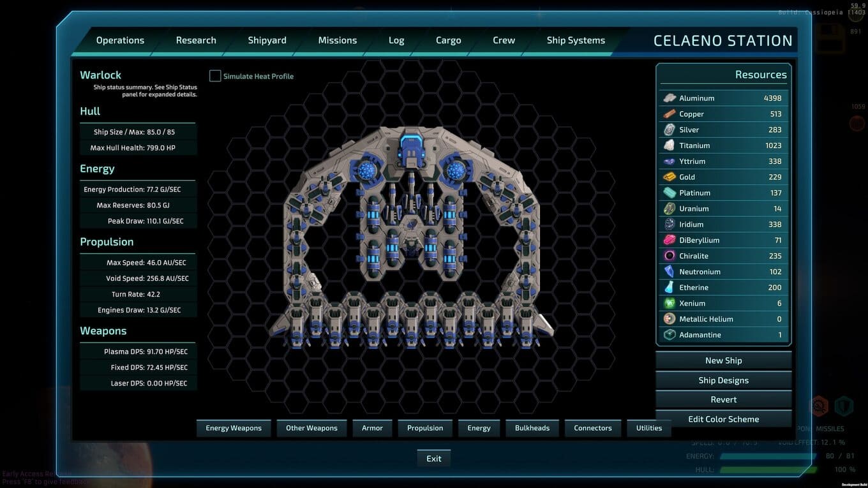Viewport: 868px width, 488px height.
Task: Go to the Ship Systems tab
Action: pos(576,40)
